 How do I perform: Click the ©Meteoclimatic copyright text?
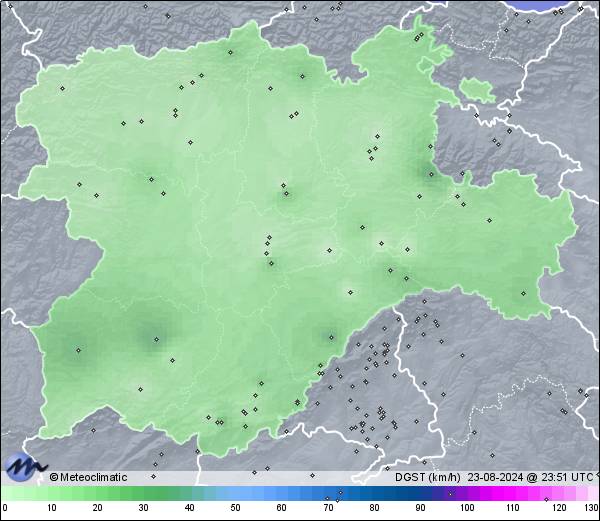88,477
